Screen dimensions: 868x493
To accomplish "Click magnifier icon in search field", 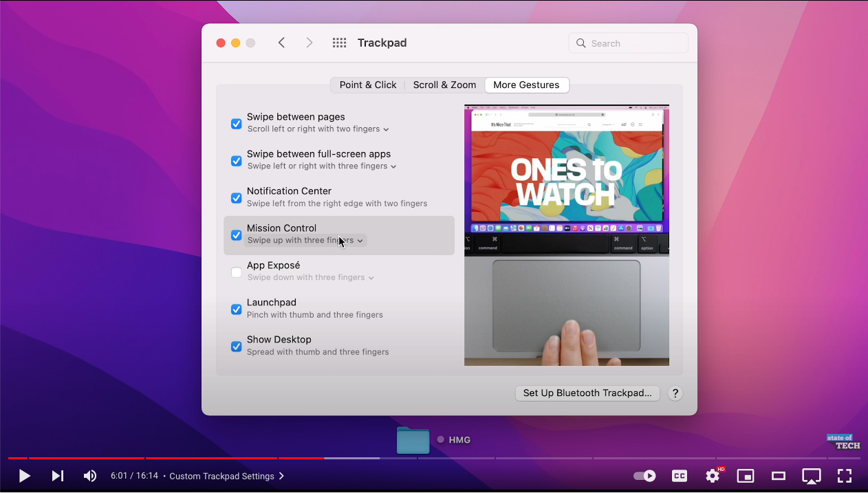I will point(581,43).
